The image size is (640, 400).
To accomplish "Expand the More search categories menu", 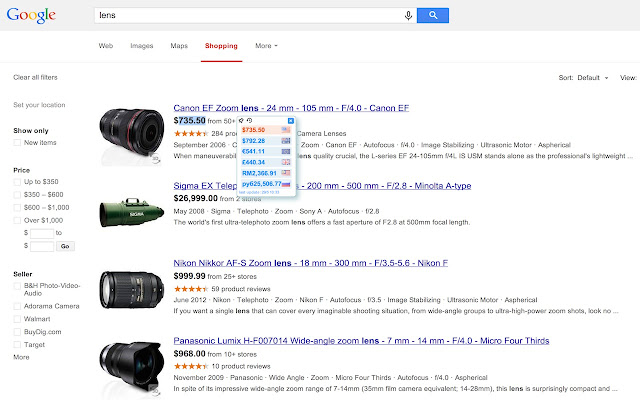I will [266, 46].
